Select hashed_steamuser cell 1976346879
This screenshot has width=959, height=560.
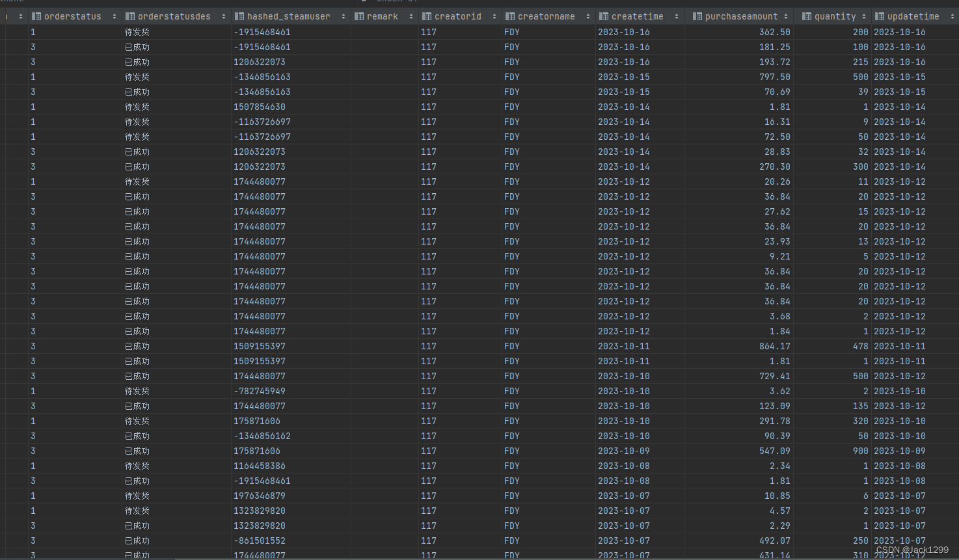pos(260,496)
